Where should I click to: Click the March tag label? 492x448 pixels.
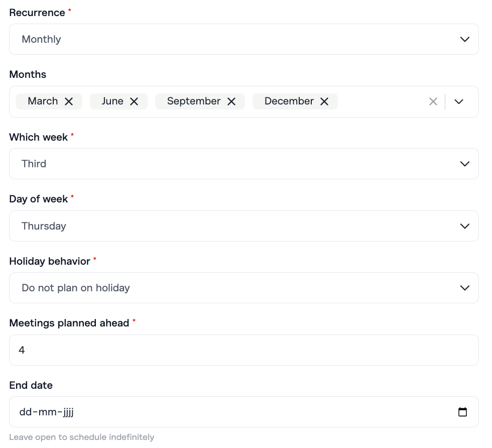43,101
